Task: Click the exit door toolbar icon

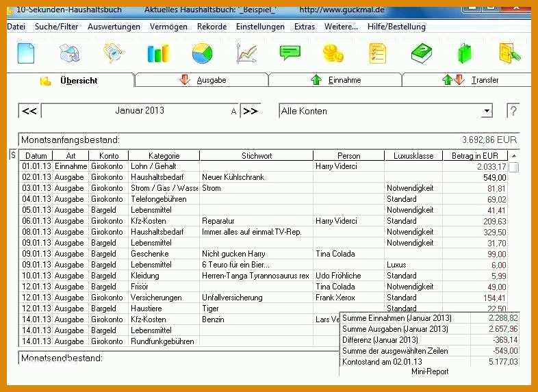Action: (510, 53)
